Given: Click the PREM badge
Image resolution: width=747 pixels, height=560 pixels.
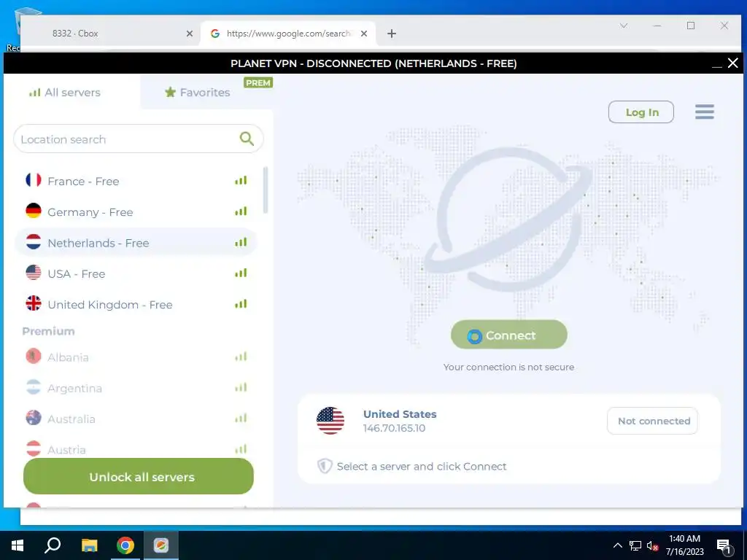Looking at the screenshot, I should click(x=258, y=83).
